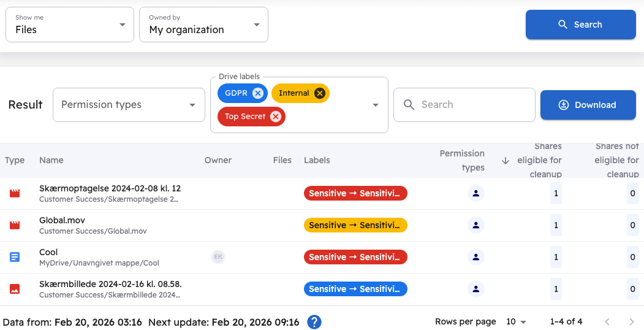Open file Skærmoptagelse 2024-02-08 kl. 12
The height and width of the screenshot is (330, 644).
coord(110,189)
